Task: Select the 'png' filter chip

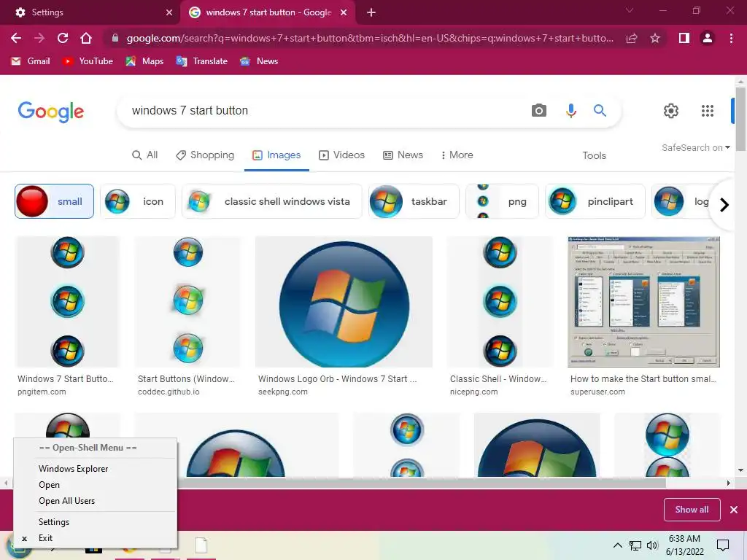Action: pyautogui.click(x=502, y=201)
